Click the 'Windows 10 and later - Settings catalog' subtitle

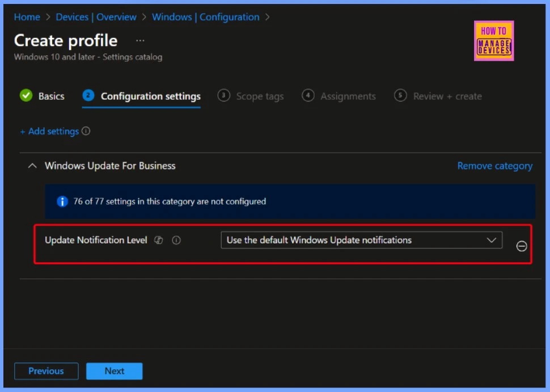pos(88,57)
